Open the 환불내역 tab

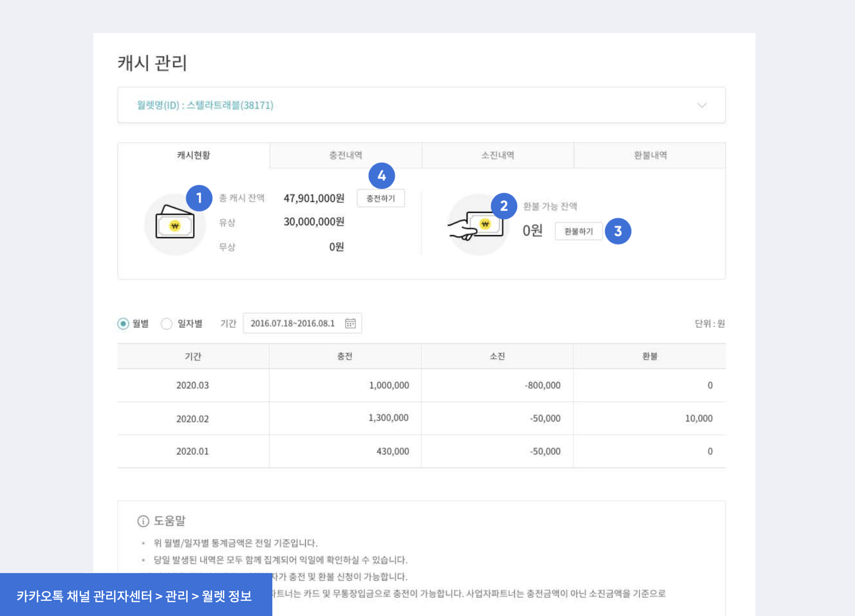pyautogui.click(x=650, y=155)
